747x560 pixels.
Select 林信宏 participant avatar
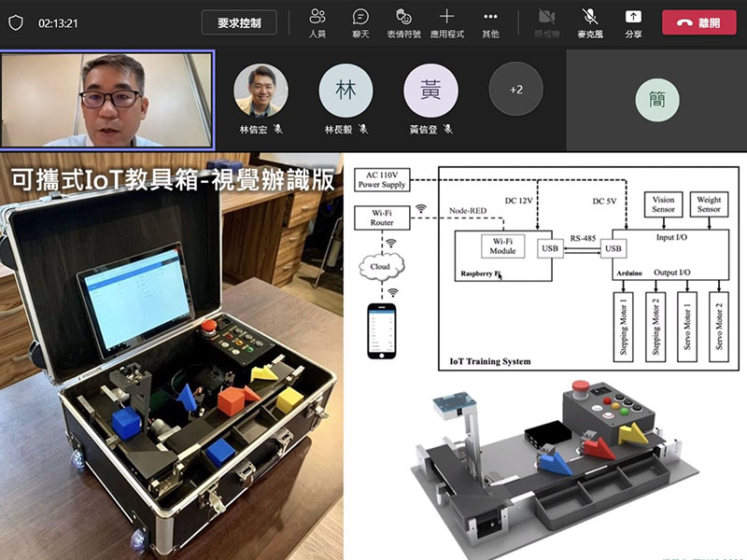coord(261,91)
